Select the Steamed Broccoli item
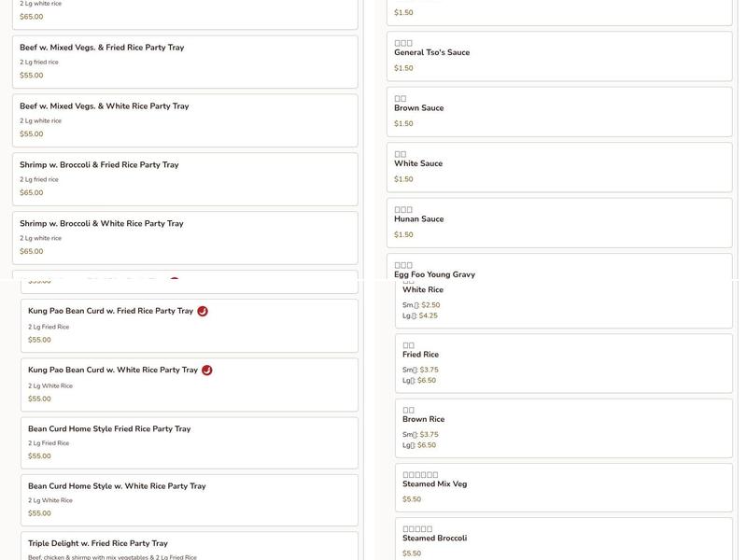747x560 pixels. tap(563, 541)
